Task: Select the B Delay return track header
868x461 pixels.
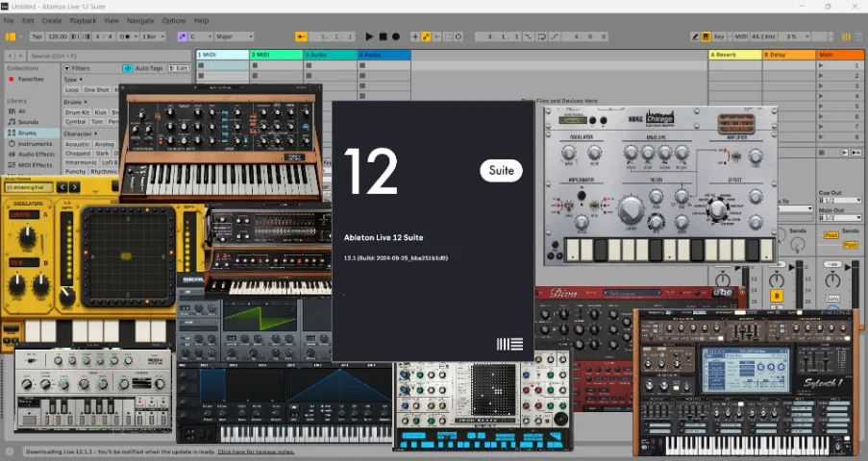Action: point(789,55)
